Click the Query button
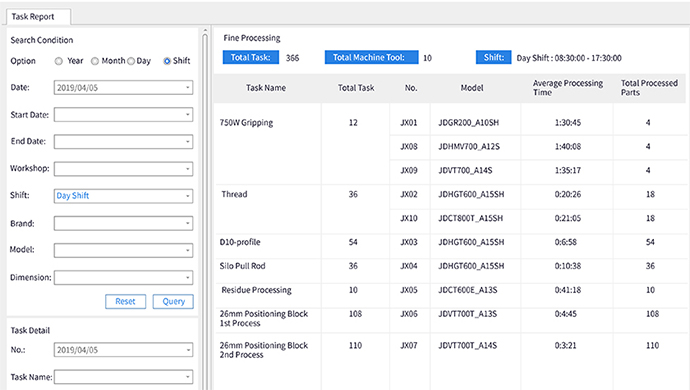Viewport: 690px width, 390px height. tap(173, 302)
